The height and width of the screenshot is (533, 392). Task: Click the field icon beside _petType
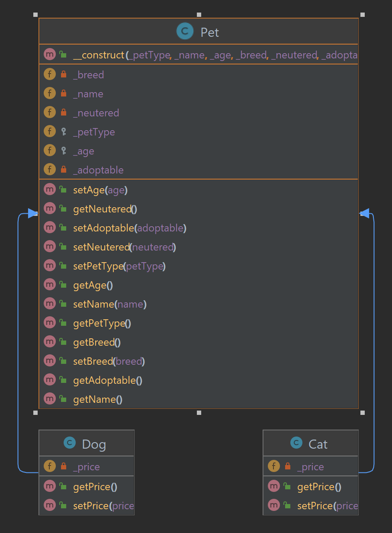[x=50, y=132]
